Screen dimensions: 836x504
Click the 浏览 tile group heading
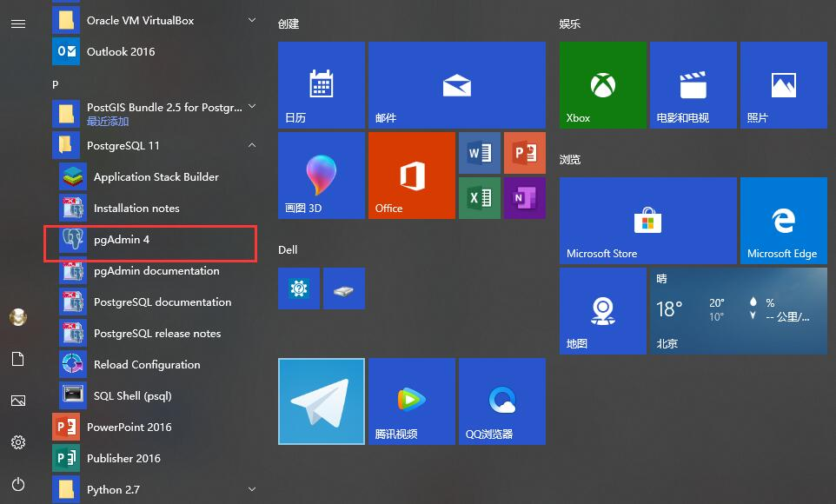click(570, 160)
